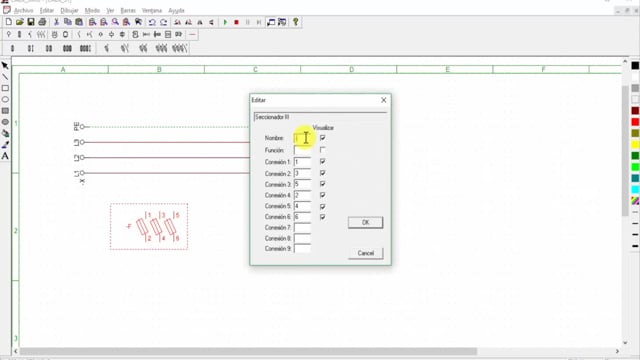Pick the black color swatch

point(635,65)
